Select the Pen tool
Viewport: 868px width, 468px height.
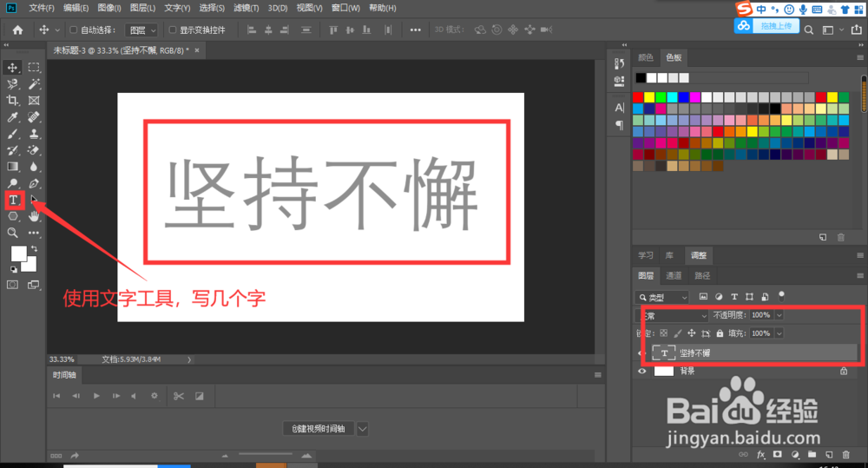tap(34, 183)
